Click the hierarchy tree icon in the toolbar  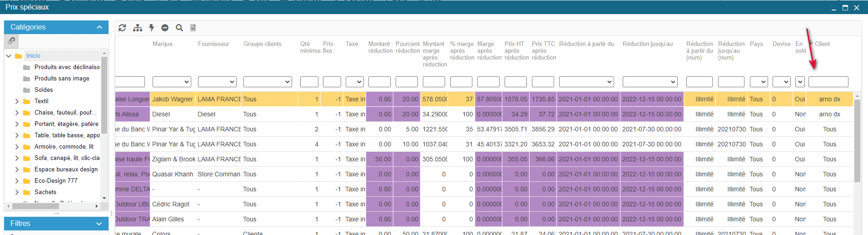click(x=137, y=28)
